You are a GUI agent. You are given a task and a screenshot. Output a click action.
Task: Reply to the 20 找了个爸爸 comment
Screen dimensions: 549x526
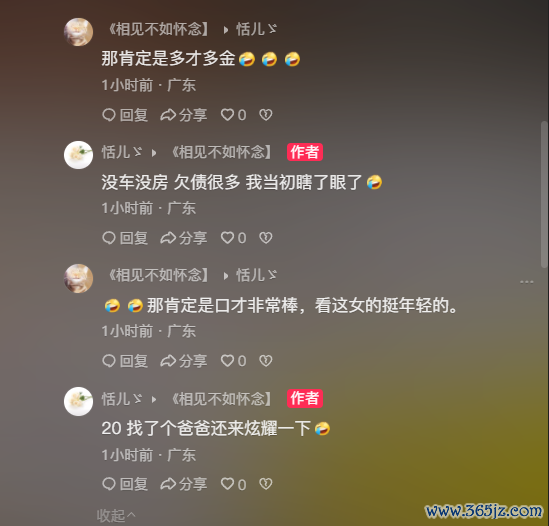pos(125,484)
